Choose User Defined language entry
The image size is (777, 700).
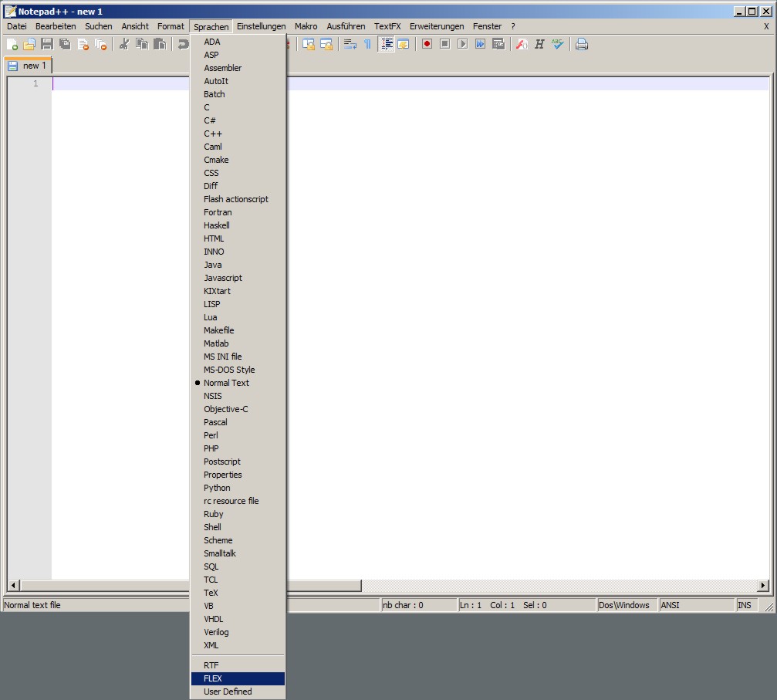[x=238, y=692]
